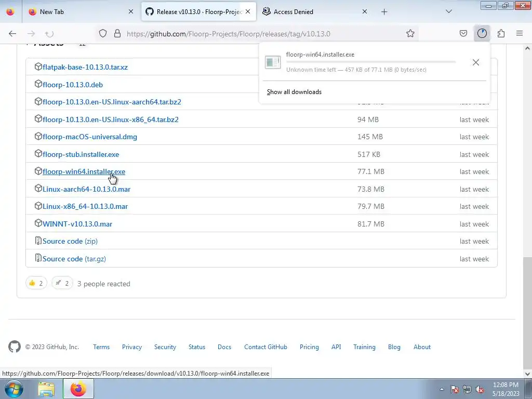The width and height of the screenshot is (532, 399).
Task: Open the Terms footer link
Action: pos(101,347)
